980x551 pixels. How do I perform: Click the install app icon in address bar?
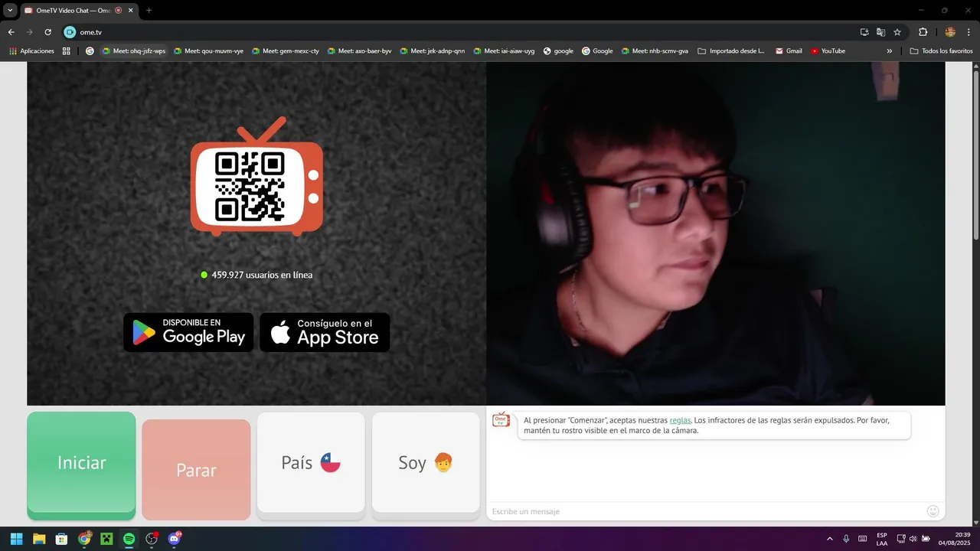click(864, 32)
